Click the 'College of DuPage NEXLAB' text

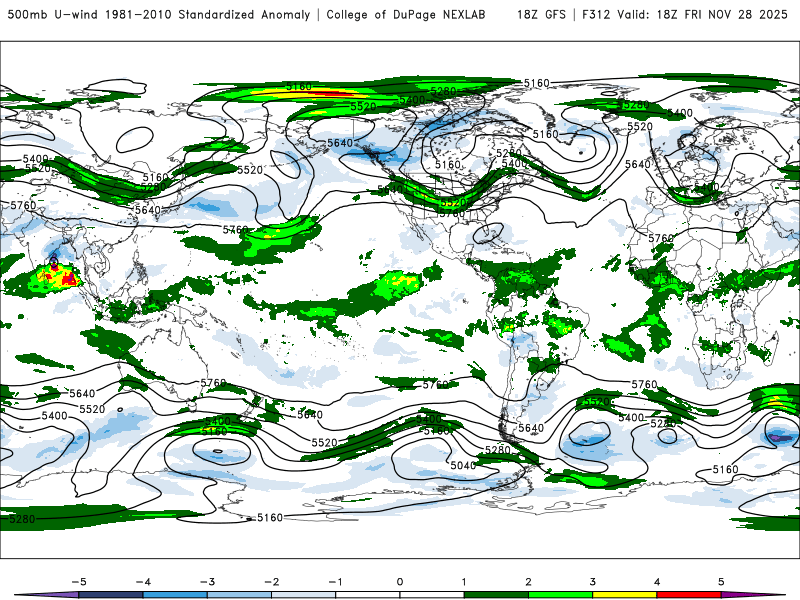point(406,14)
